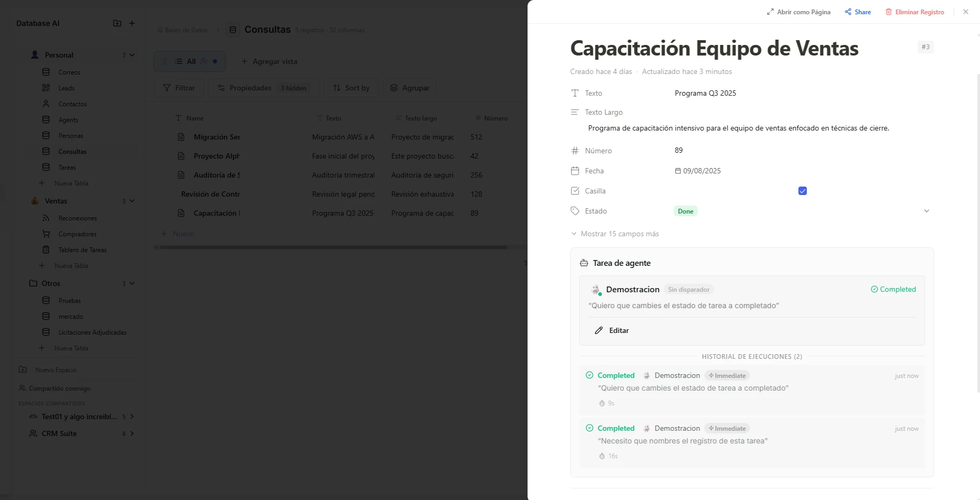This screenshot has width=980, height=500.
Task: Open Tareas table in sidebar
Action: [x=67, y=168]
